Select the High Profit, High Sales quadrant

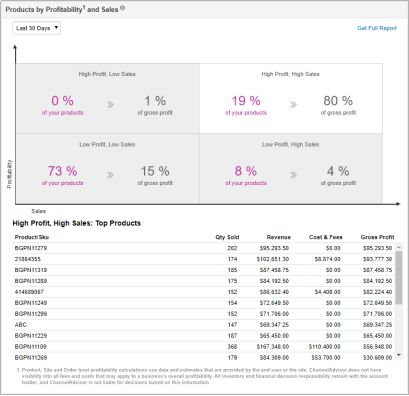pyautogui.click(x=291, y=98)
